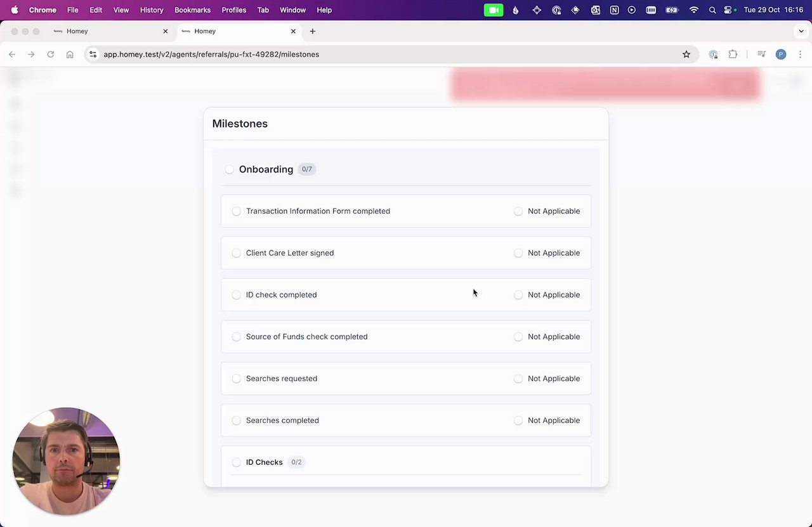Screen dimensions: 812x527
Task: Click the date and time display
Action: [x=773, y=10]
